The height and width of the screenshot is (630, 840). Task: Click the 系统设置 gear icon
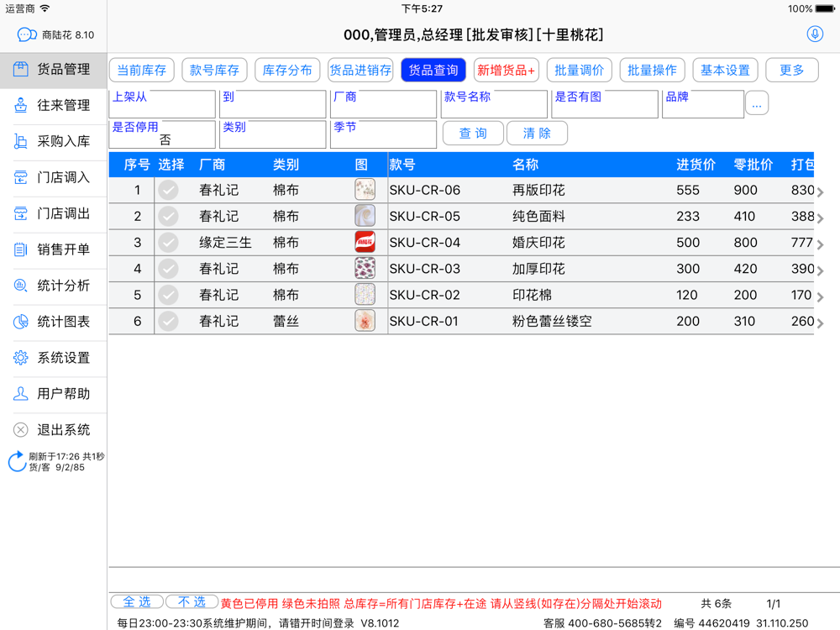(20, 357)
